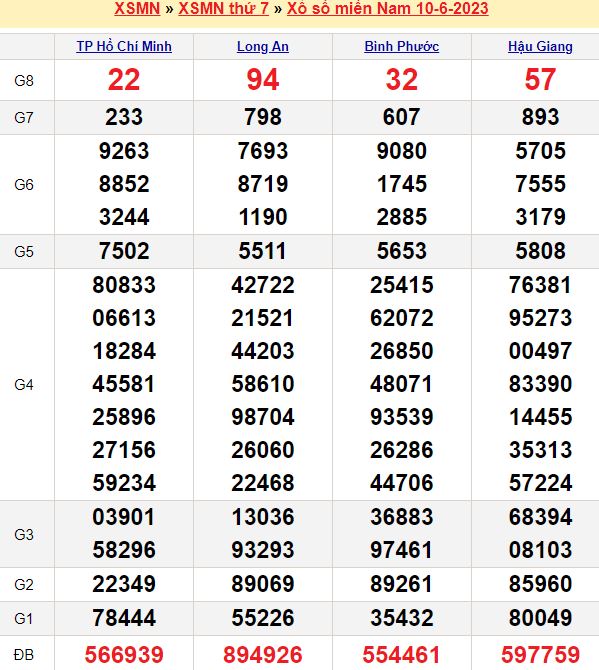Open the XSMN breadcrumb link
Viewport: 599px width, 670px height.
(x=137, y=8)
